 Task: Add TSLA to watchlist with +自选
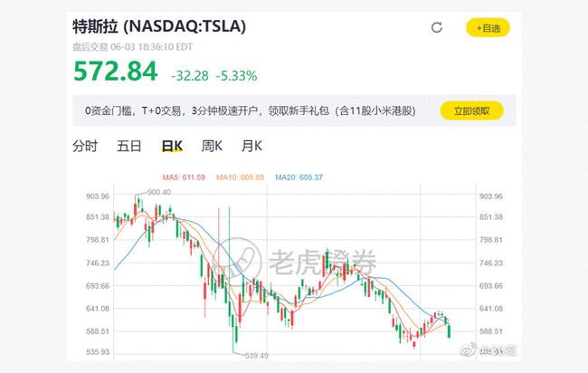coord(488,28)
